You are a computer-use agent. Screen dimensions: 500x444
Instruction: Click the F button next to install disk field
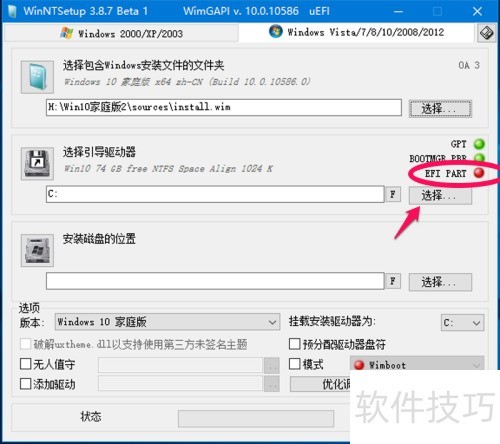[393, 281]
